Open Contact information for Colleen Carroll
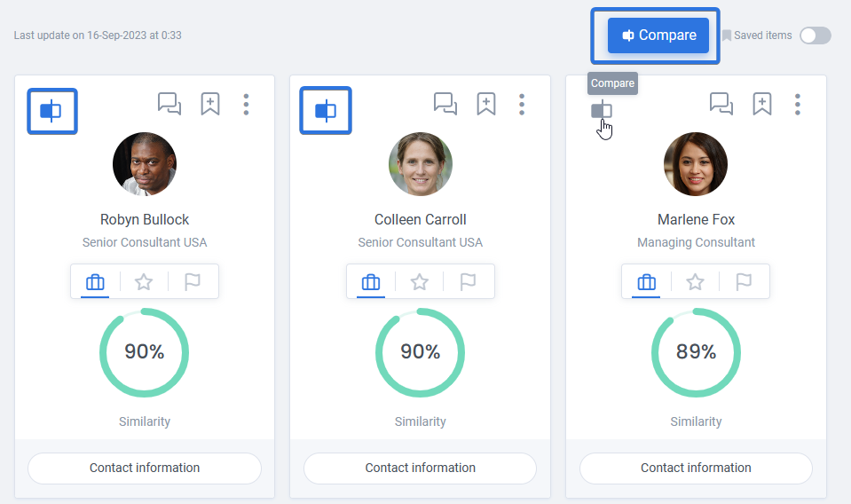The height and width of the screenshot is (504, 851). click(x=420, y=469)
